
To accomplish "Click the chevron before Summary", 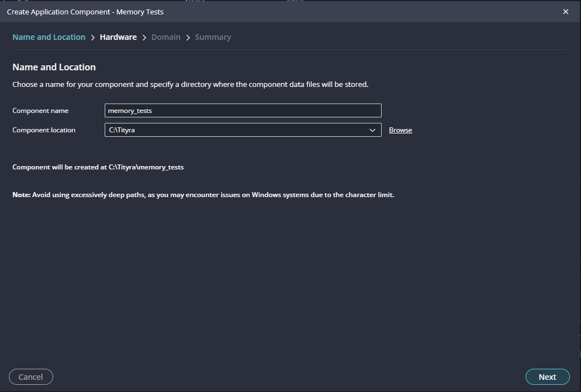I will 188,38.
